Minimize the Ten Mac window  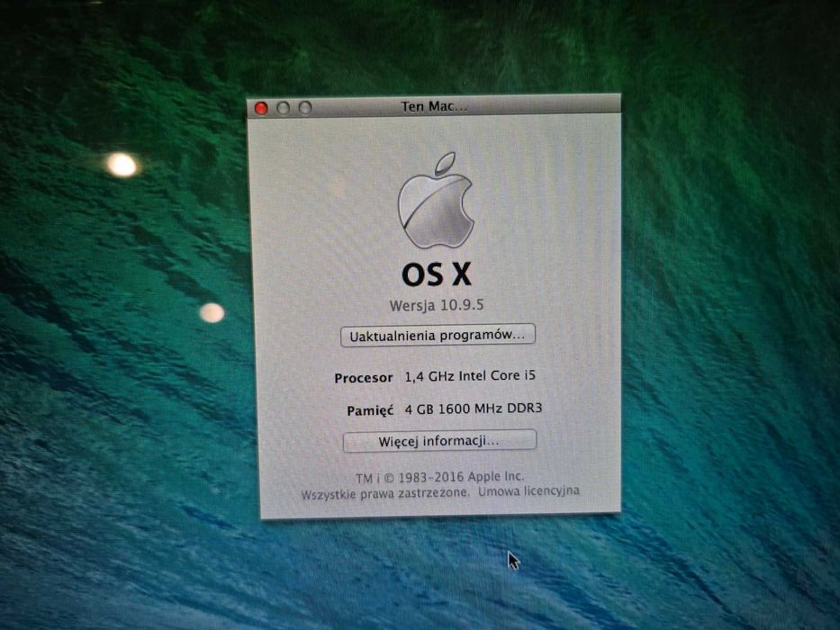point(283,108)
